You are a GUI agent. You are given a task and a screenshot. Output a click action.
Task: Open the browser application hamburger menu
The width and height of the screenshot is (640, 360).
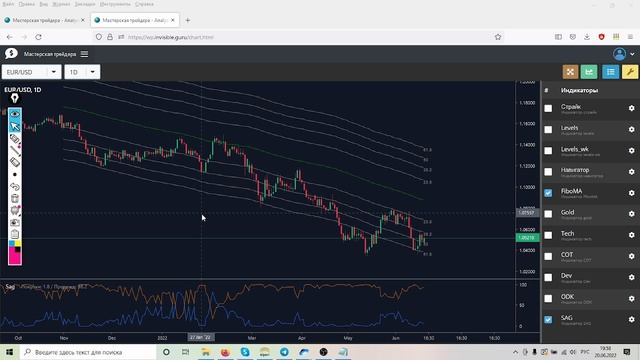click(631, 37)
